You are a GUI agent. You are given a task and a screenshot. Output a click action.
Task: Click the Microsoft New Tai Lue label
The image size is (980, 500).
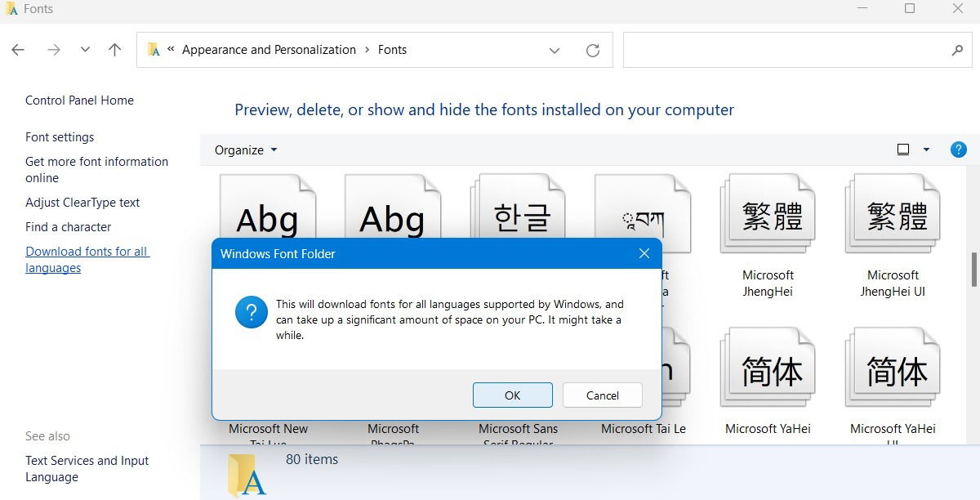tap(269, 435)
